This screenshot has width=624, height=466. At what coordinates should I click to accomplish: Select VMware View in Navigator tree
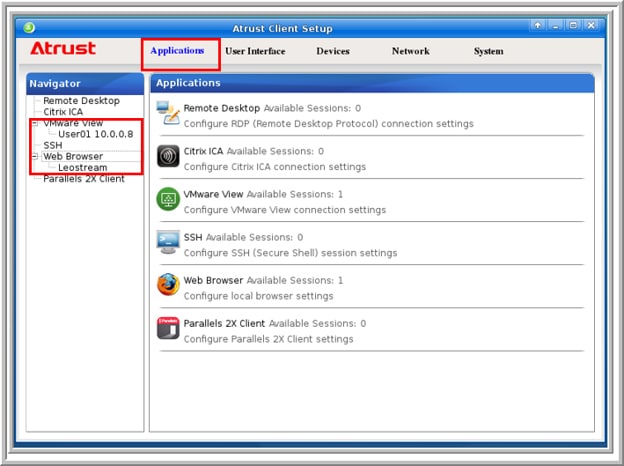click(x=73, y=123)
